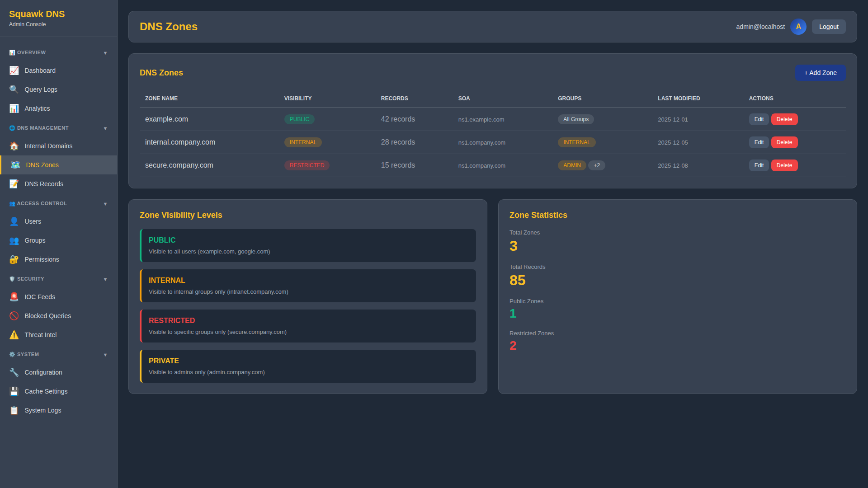The height and width of the screenshot is (488, 868).
Task: Click the Groups people icon
Action: (14, 240)
